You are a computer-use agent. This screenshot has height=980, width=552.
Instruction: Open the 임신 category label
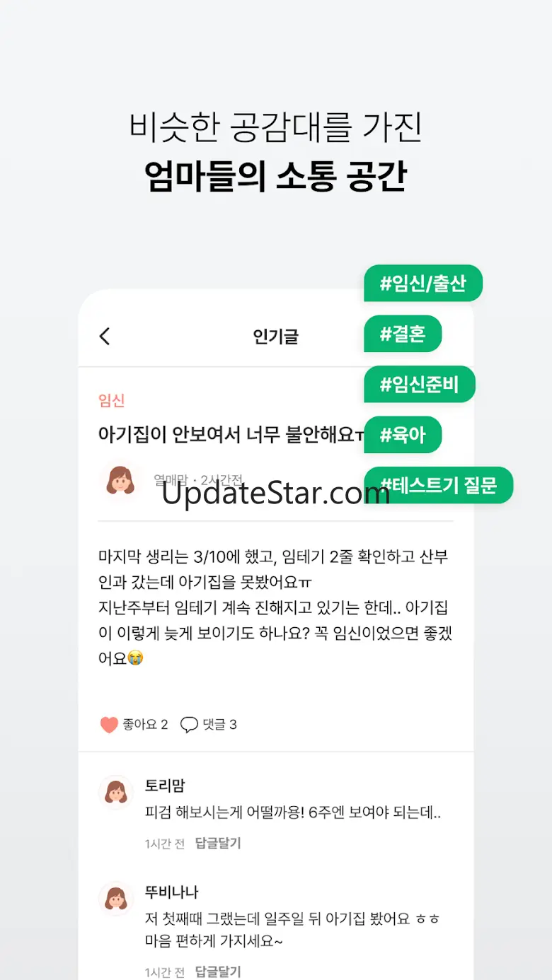pos(112,401)
